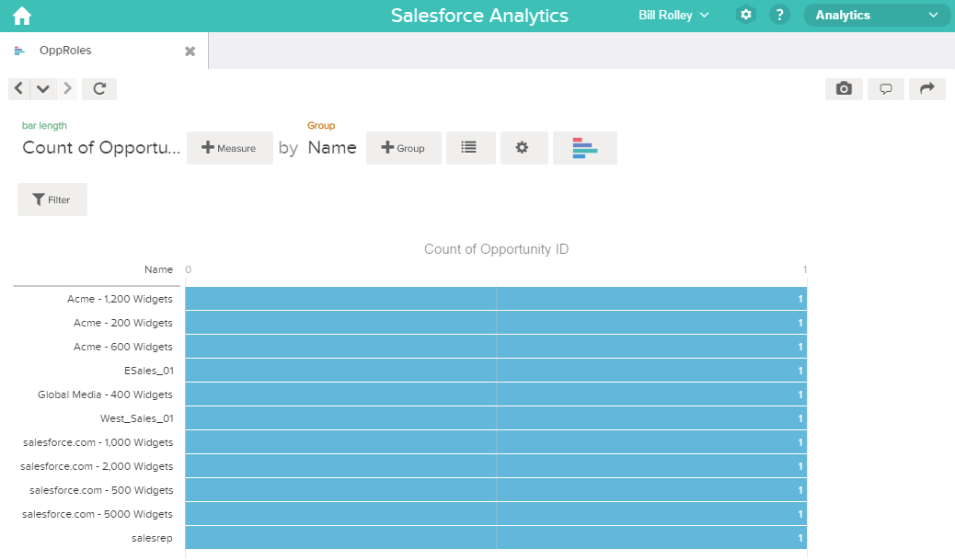Close the OppRoles tab
Viewport: 955px width, 560px height.
click(x=190, y=51)
